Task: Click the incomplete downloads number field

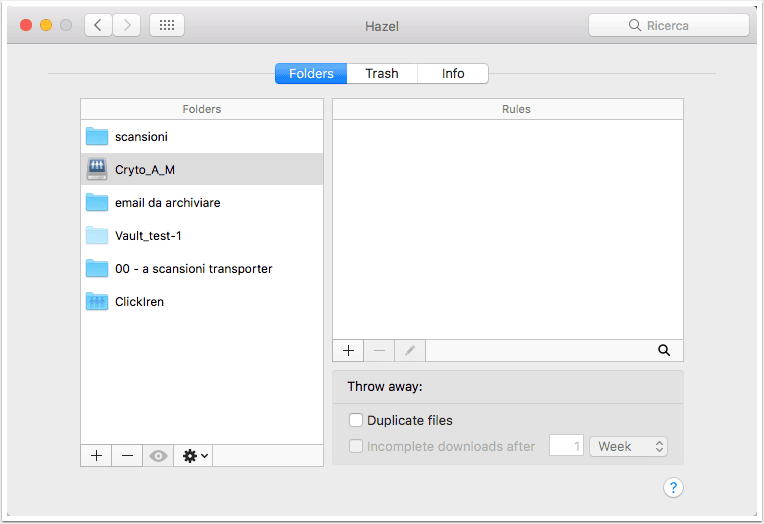Action: [566, 446]
